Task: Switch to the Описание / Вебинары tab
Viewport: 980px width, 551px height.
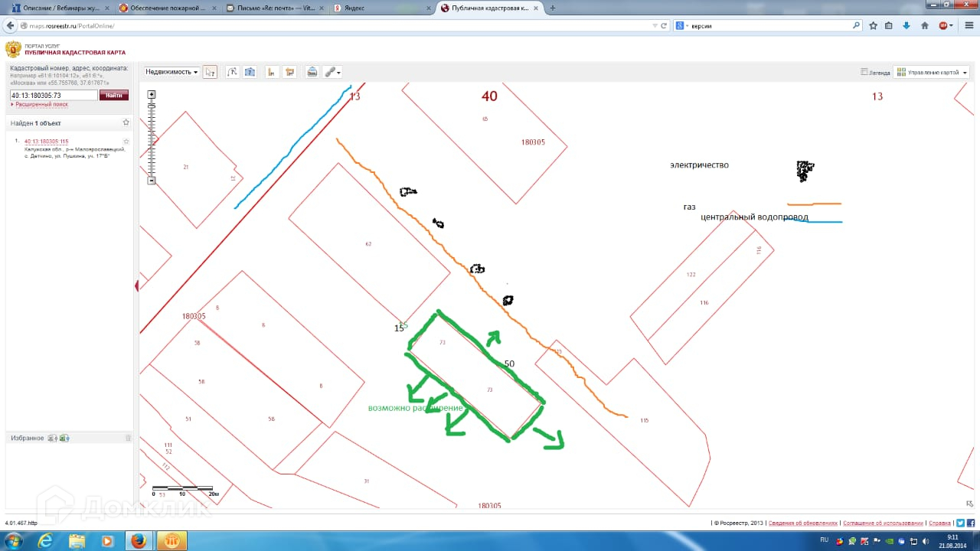Action: [60, 8]
